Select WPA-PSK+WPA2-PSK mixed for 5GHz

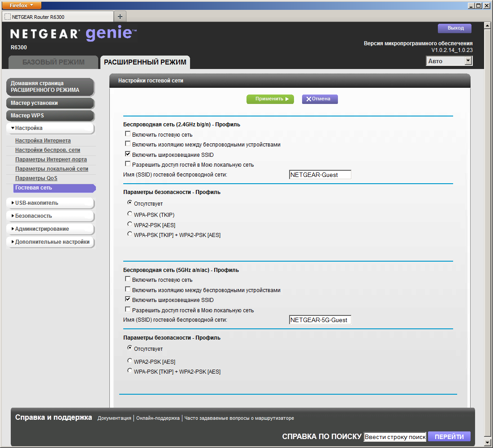point(130,370)
